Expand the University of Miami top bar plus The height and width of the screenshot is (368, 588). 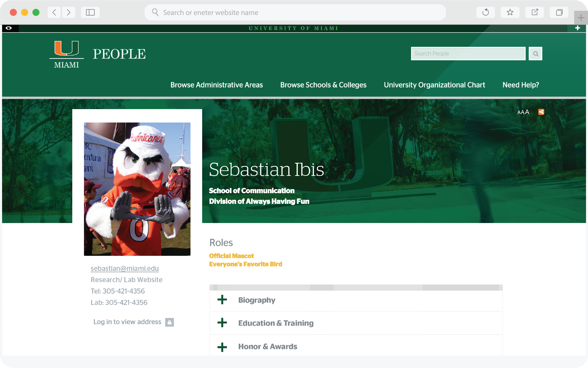tap(578, 28)
